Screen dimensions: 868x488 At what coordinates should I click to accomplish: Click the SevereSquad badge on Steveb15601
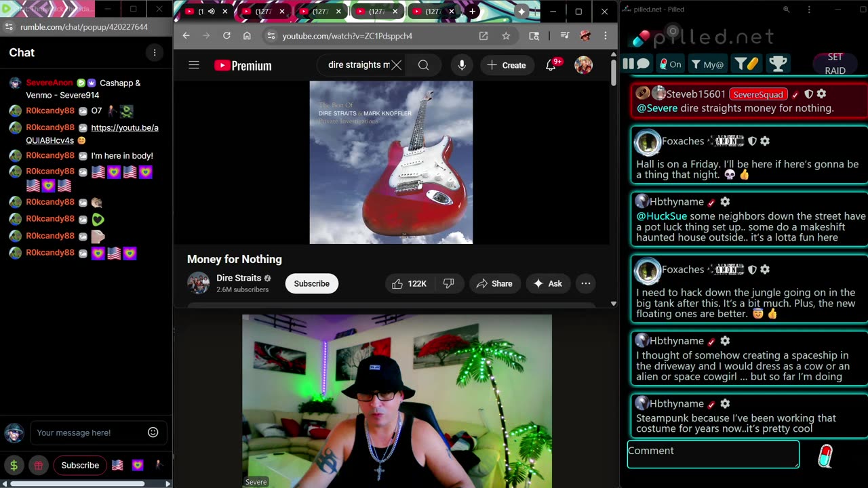(758, 94)
